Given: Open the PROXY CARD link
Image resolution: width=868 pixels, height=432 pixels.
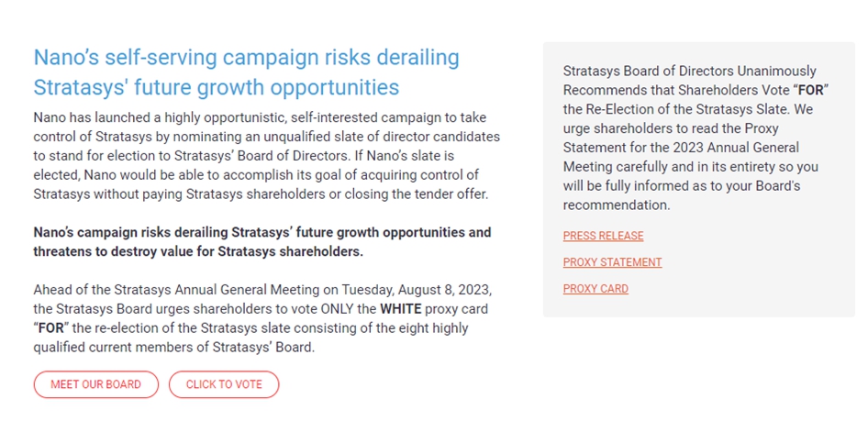Looking at the screenshot, I should pos(595,289).
